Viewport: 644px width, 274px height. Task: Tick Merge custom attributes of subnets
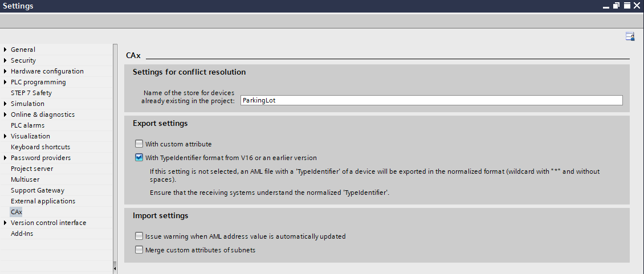coord(139,250)
